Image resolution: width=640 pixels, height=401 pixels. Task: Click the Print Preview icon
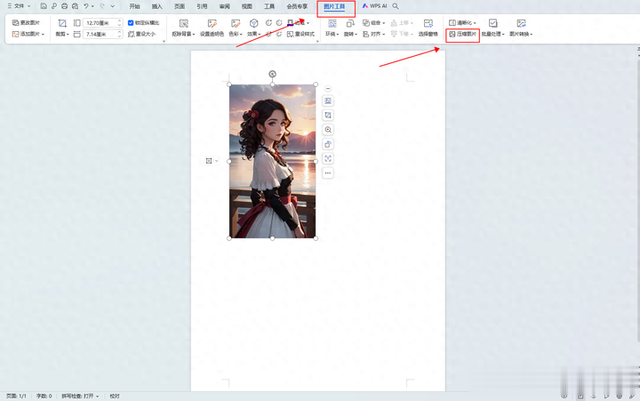[75, 6]
